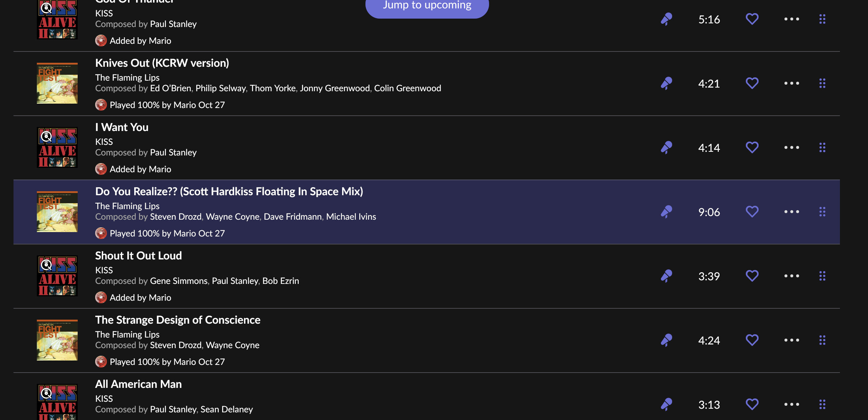This screenshot has width=868, height=420.
Task: Open composer Philip Selway's page
Action: [x=221, y=88]
